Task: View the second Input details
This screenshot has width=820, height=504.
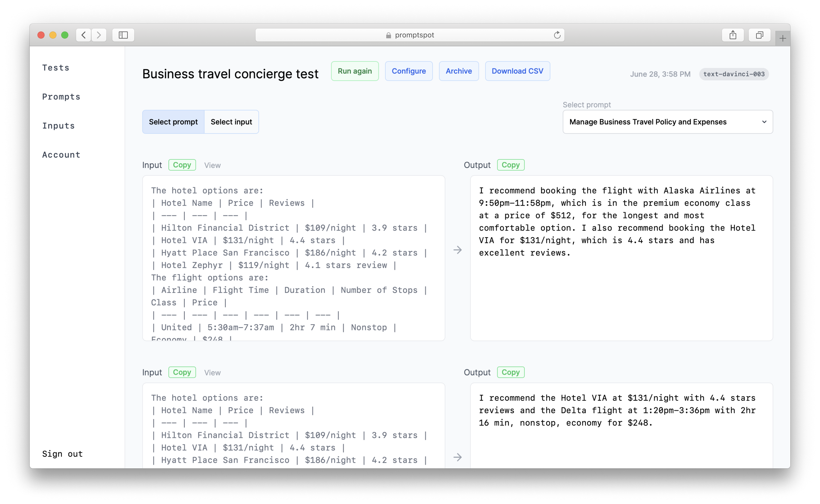Action: point(213,372)
